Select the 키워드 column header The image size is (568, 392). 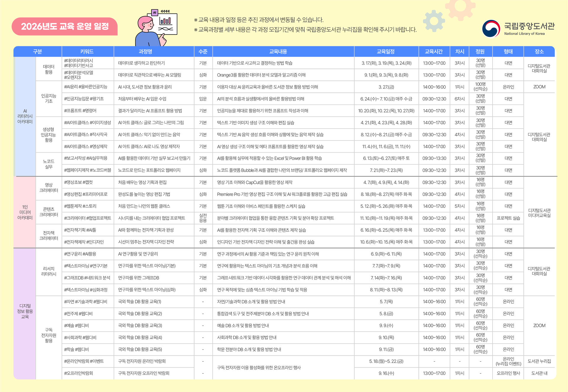pos(87,51)
